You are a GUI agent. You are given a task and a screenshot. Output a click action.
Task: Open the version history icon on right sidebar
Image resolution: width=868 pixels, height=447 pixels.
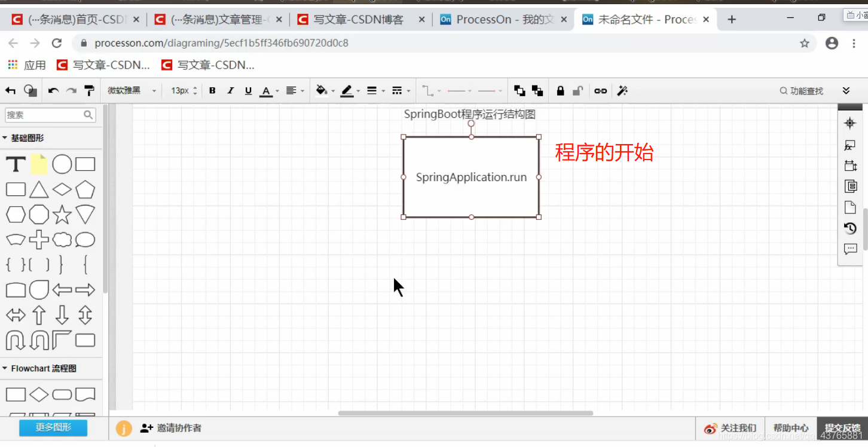(x=850, y=228)
